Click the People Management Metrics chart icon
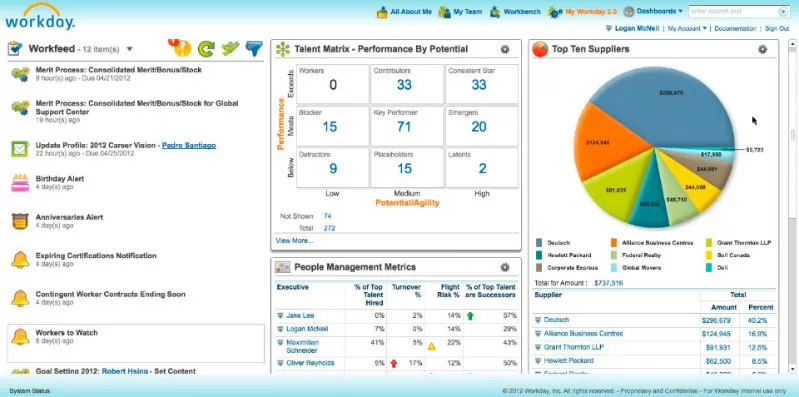799x397 pixels. click(x=282, y=267)
